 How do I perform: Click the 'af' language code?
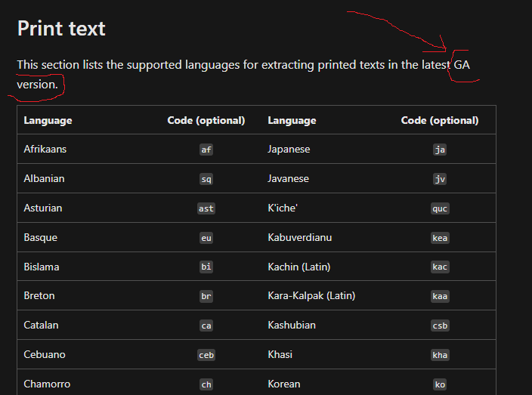click(206, 150)
